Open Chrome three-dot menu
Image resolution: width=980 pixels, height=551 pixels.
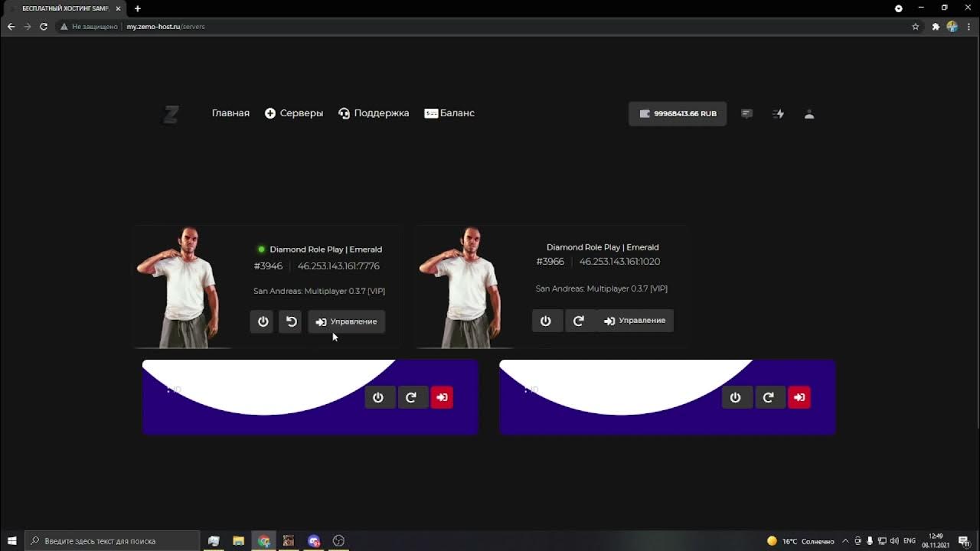click(x=969, y=26)
